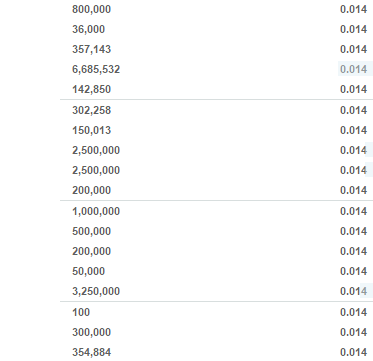Click the 300,000 volume entry
This screenshot has width=373, height=361.
click(91, 332)
